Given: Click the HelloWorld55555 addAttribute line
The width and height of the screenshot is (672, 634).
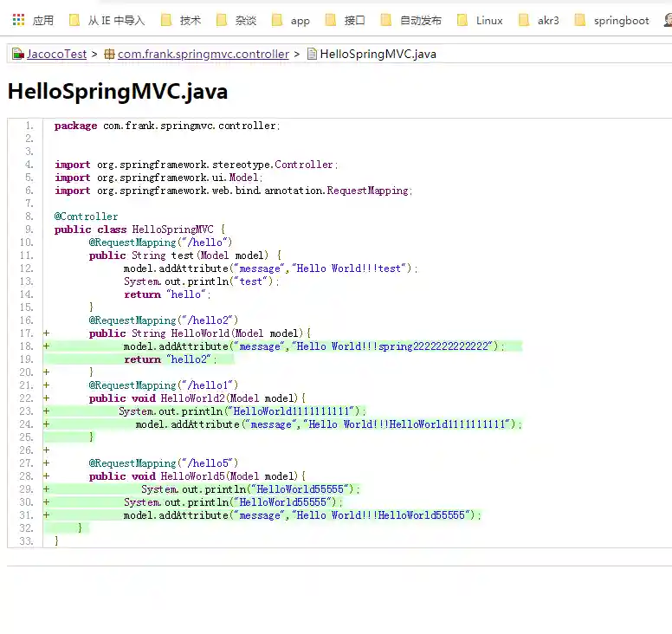Looking at the screenshot, I should point(301,515).
